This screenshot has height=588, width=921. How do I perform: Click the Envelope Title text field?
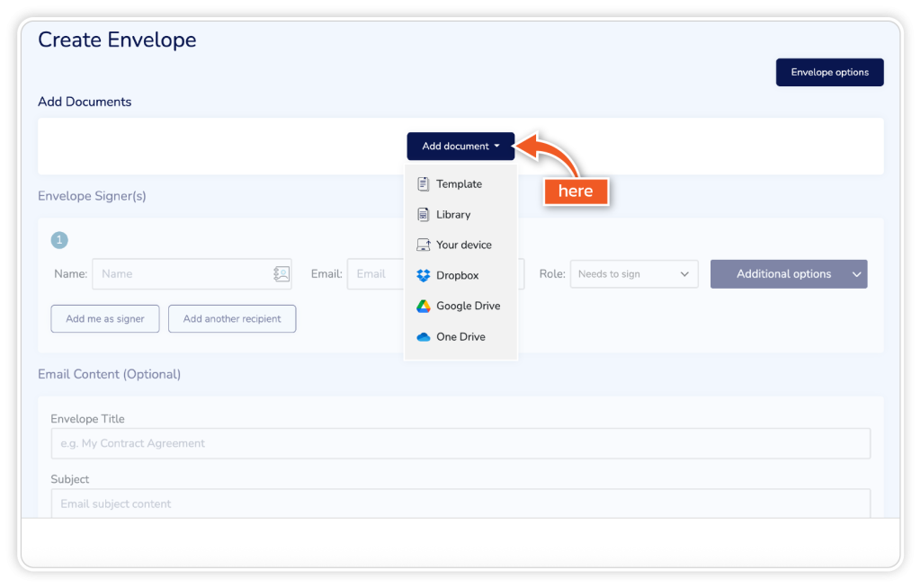click(x=460, y=443)
